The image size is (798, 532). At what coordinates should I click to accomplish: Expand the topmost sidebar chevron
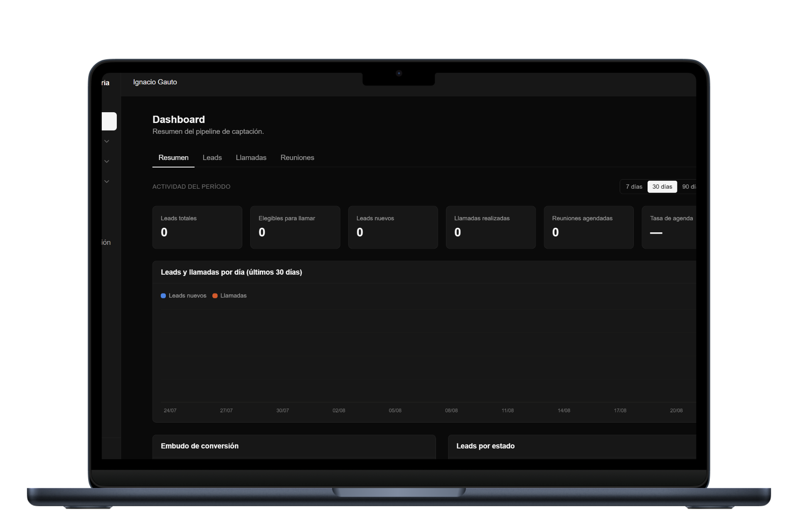pos(107,141)
